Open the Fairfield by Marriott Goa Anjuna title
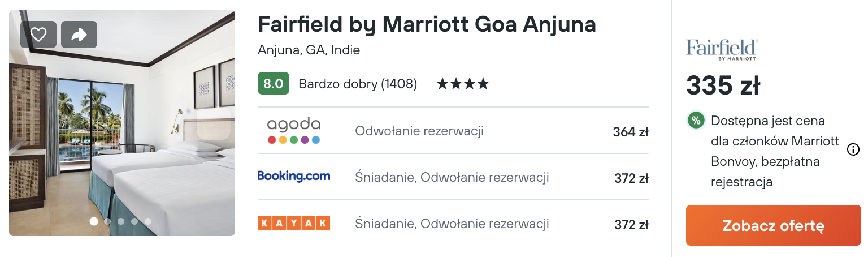This screenshot has width=868, height=257. coord(427,24)
